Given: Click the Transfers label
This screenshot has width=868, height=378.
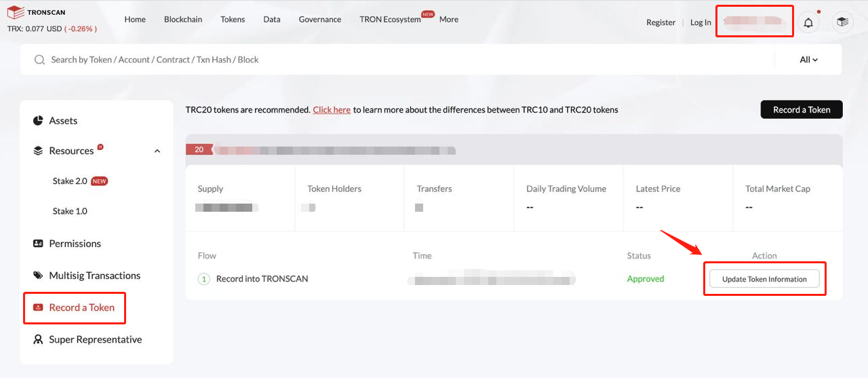Looking at the screenshot, I should [x=434, y=189].
